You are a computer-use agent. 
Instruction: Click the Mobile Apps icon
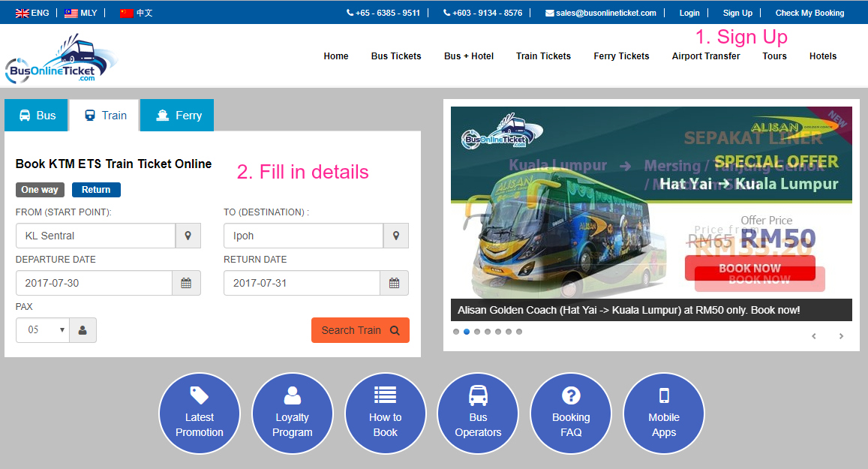coord(664,413)
